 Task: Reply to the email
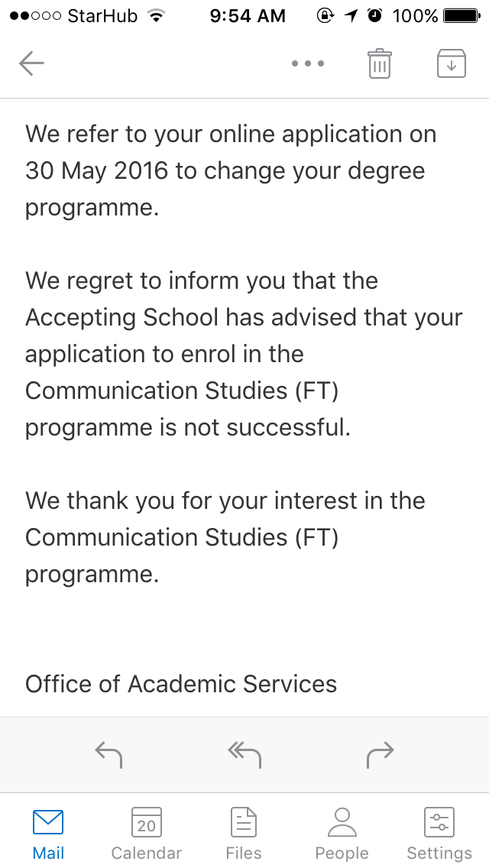pos(108,754)
